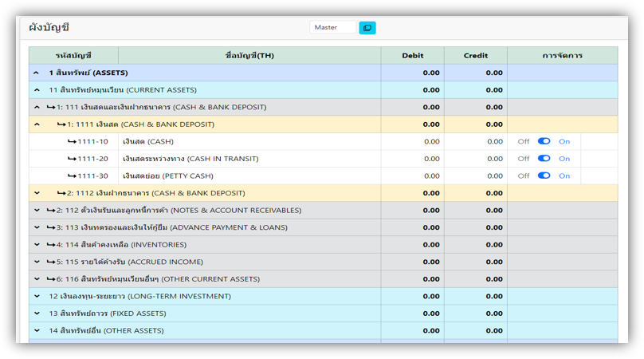Collapse the 1111 cash sub-group chevron
Viewport: 644px width, 359px height.
tap(37, 124)
